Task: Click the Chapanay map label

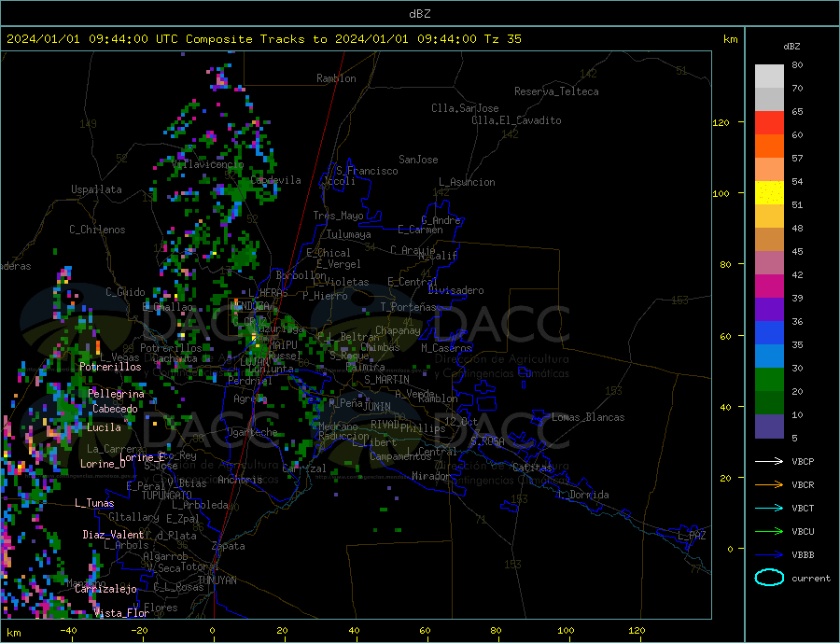Action: [398, 330]
